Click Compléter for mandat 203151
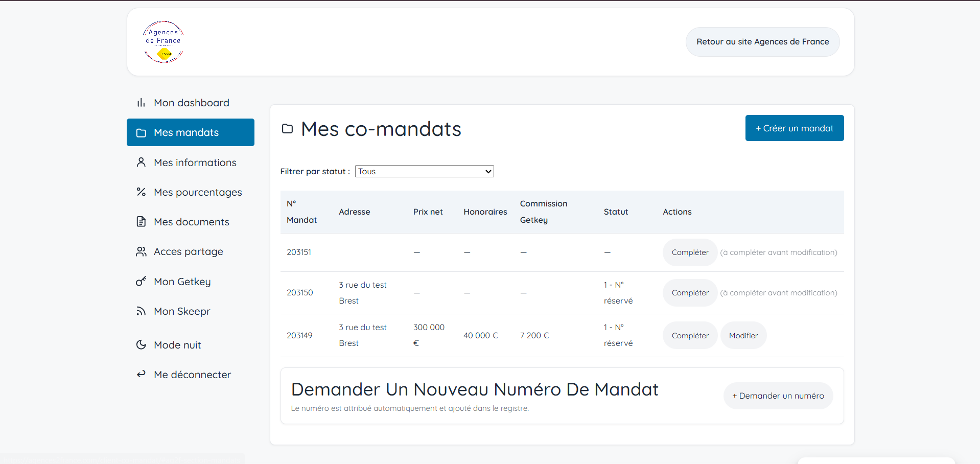This screenshot has height=464, width=980. point(690,252)
